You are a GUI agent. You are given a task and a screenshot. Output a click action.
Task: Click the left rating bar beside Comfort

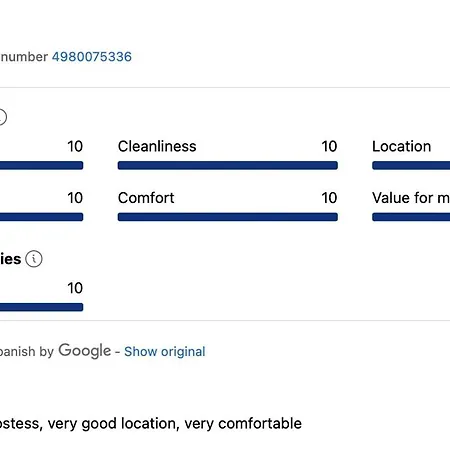pos(41,217)
